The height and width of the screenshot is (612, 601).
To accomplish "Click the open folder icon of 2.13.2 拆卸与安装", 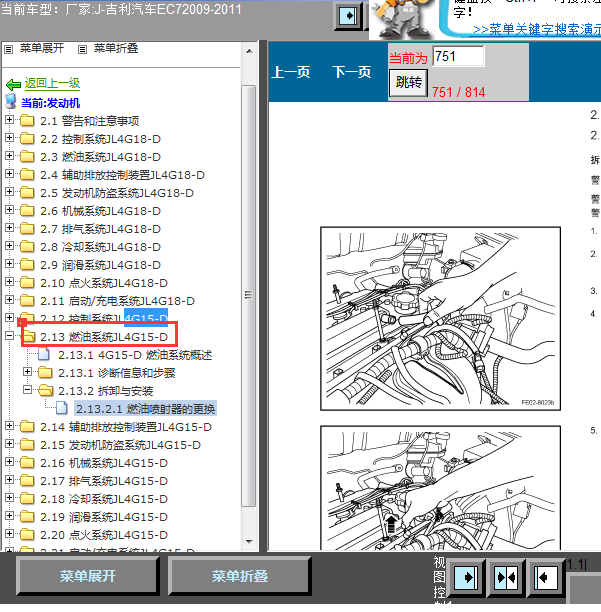I will [x=46, y=390].
